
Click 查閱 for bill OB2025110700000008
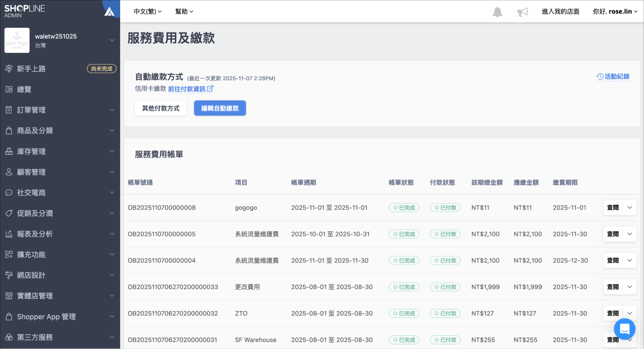point(613,208)
